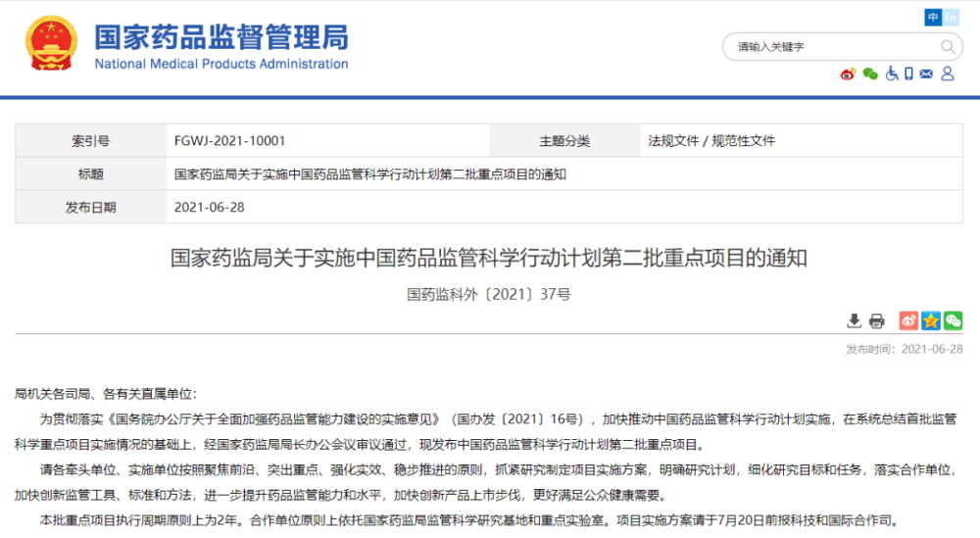Select index number FGWJ-2021-10001
Screen dimensions: 980x538
pos(229,140)
